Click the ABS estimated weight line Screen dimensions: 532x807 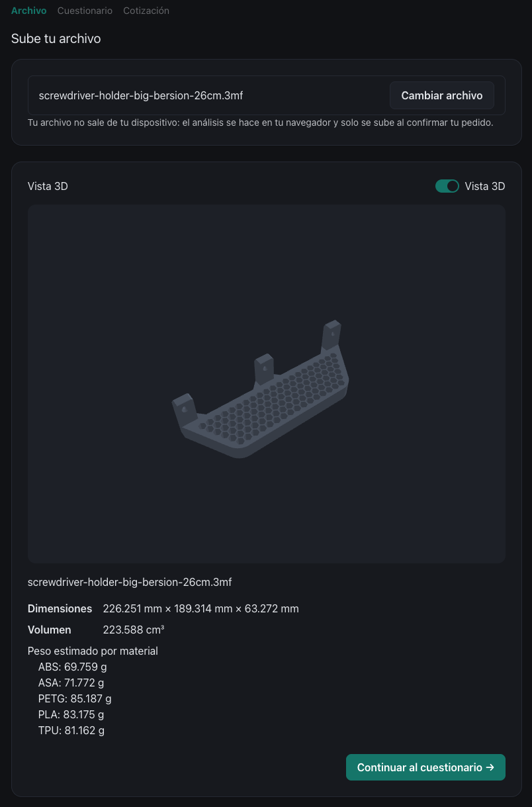[73, 667]
